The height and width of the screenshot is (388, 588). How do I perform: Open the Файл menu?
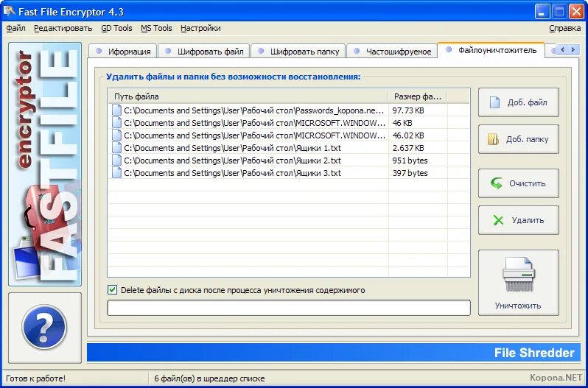tap(15, 28)
